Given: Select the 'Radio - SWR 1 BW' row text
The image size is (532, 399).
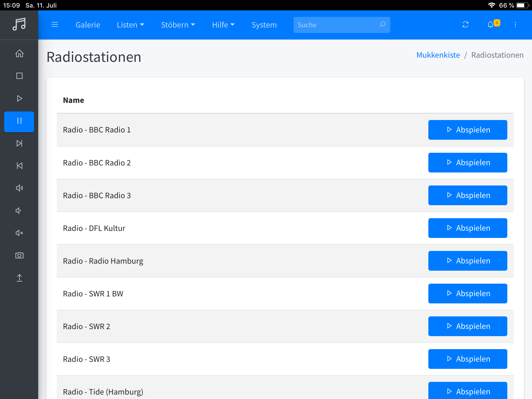Looking at the screenshot, I should tap(93, 294).
